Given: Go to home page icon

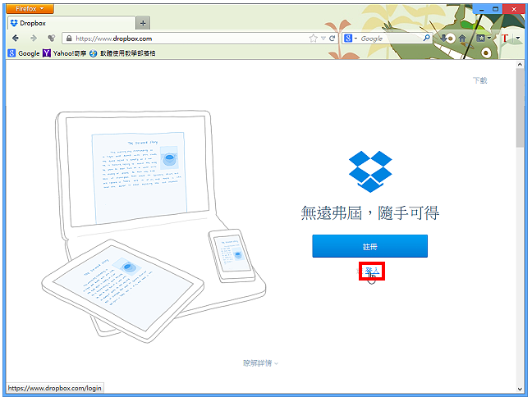Looking at the screenshot, I should click(462, 39).
